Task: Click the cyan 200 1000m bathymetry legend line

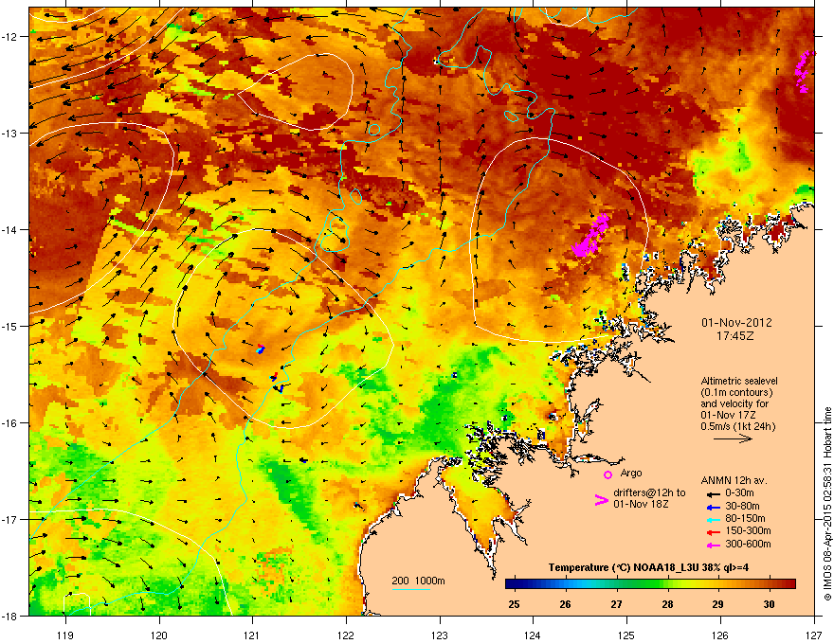Action: point(410,590)
